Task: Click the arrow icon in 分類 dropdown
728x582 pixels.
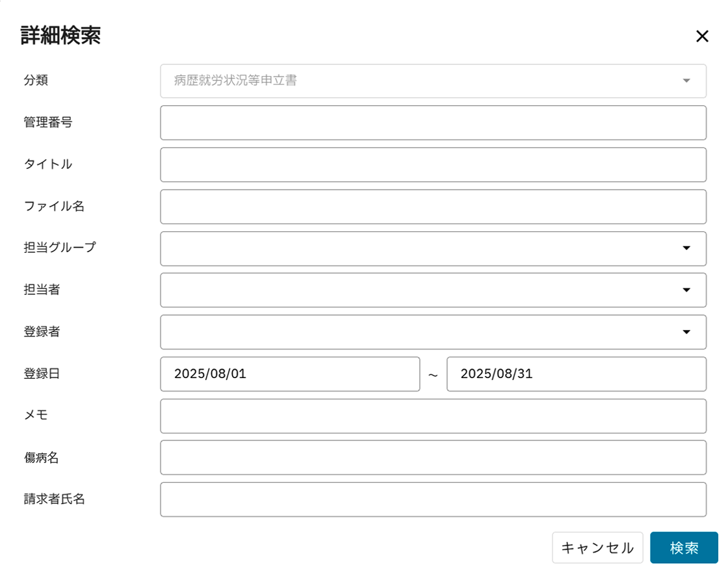Action: coord(686,81)
